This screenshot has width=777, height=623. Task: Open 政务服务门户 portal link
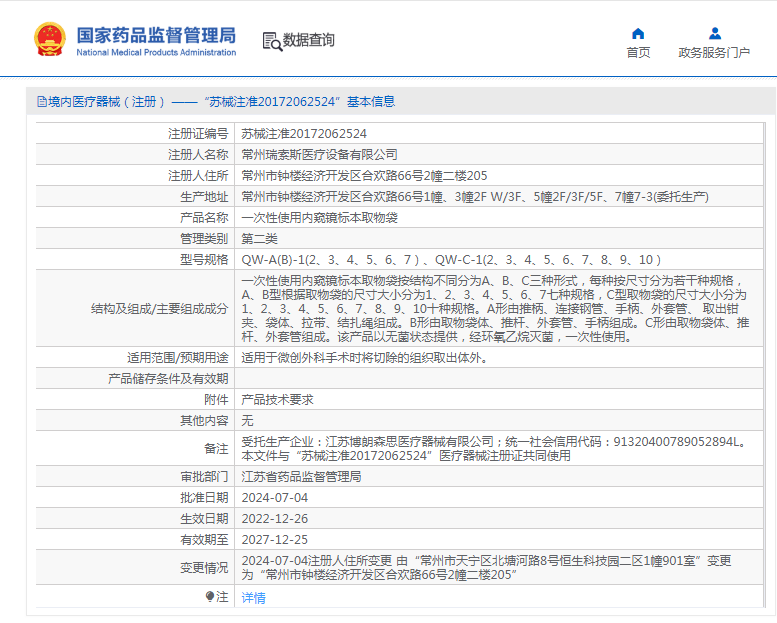tap(714, 53)
